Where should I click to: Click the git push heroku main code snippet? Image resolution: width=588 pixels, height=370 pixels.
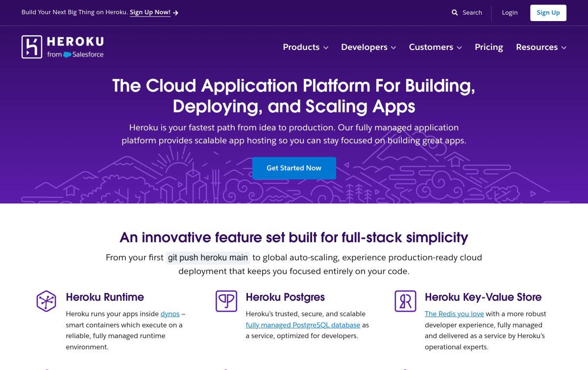208,257
